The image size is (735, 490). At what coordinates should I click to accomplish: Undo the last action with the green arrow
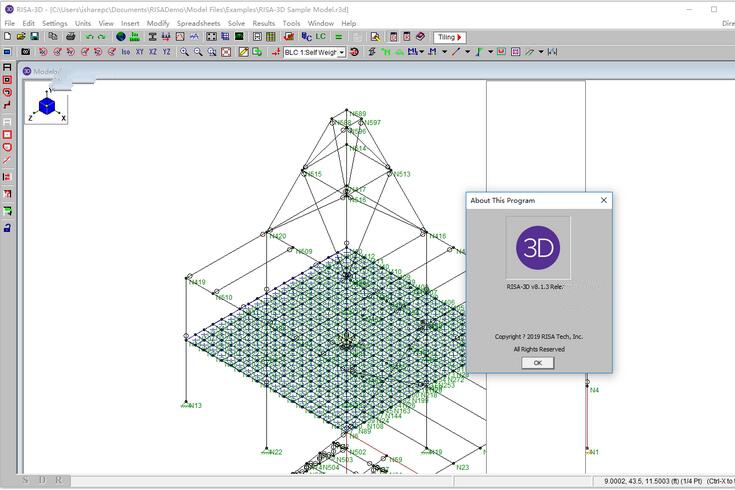89,37
